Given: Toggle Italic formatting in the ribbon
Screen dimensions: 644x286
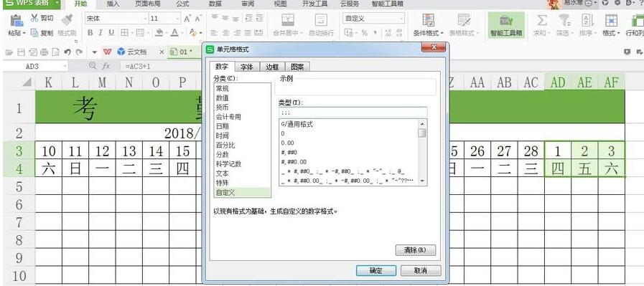Looking at the screenshot, I should click(x=101, y=33).
